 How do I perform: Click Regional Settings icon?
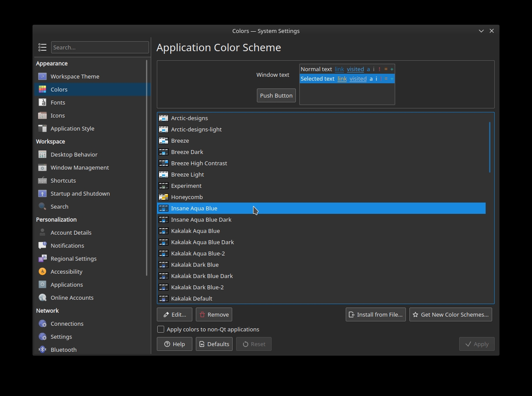[42, 259]
